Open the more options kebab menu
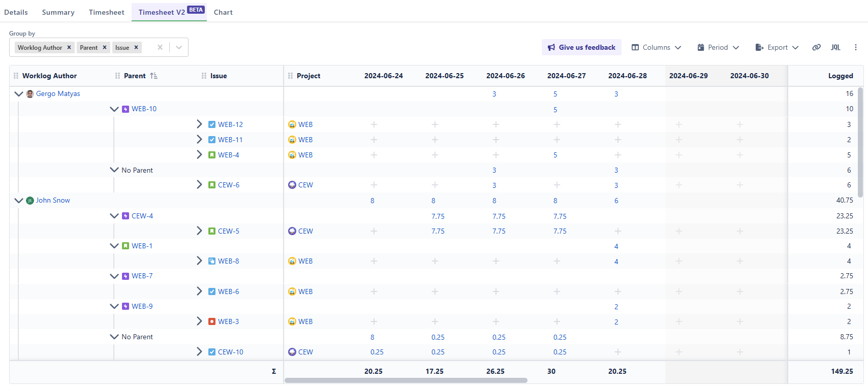868x389 pixels. click(x=856, y=47)
